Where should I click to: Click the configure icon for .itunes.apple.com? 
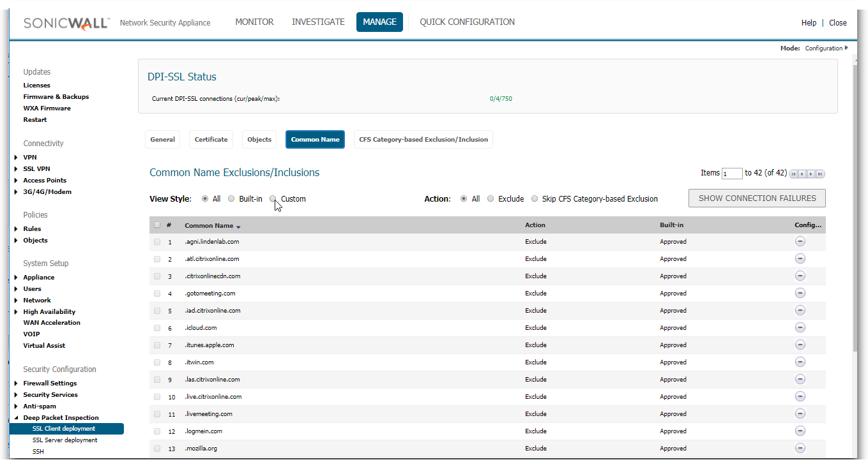[800, 345]
